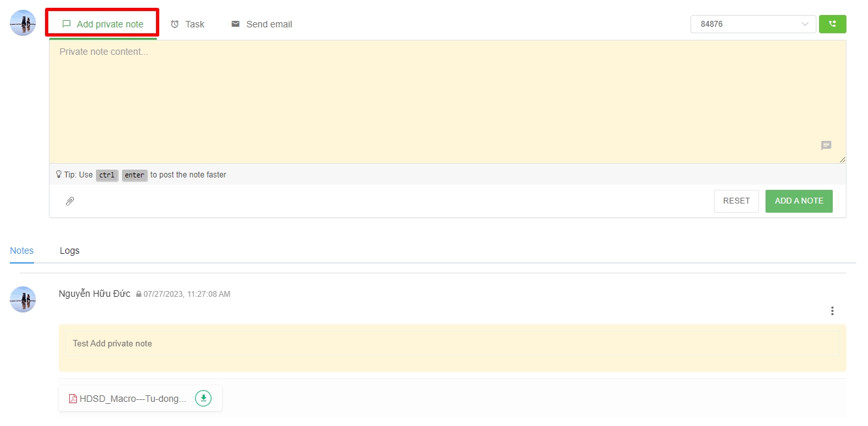Select the Notes tab
Viewport: 868px width, 426px height.
point(22,251)
